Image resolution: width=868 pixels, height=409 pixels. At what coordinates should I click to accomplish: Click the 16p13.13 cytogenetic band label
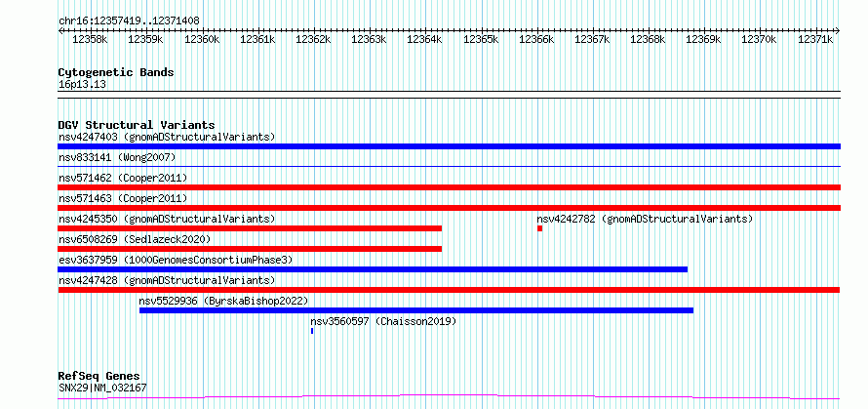[82, 85]
